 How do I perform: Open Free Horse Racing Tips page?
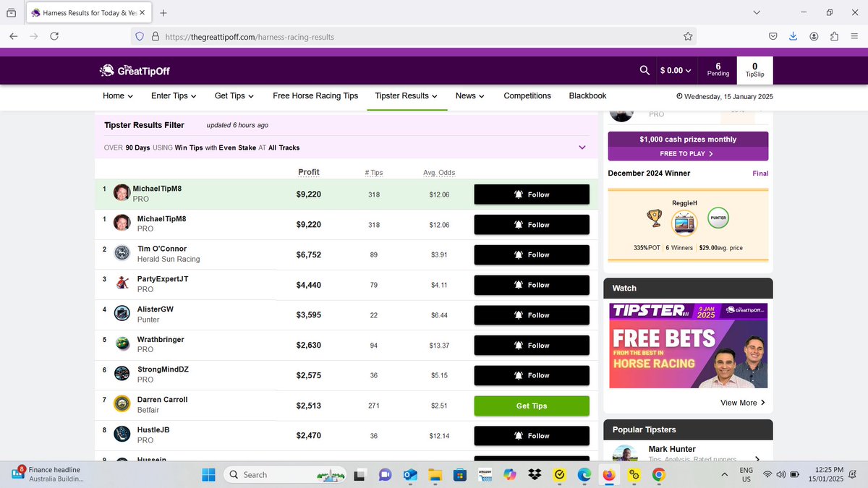pos(315,95)
